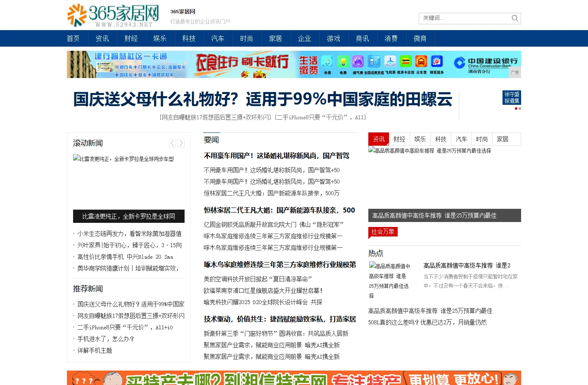Switch to 家居 tab in right panel
This screenshot has height=385, width=588.
click(x=503, y=139)
